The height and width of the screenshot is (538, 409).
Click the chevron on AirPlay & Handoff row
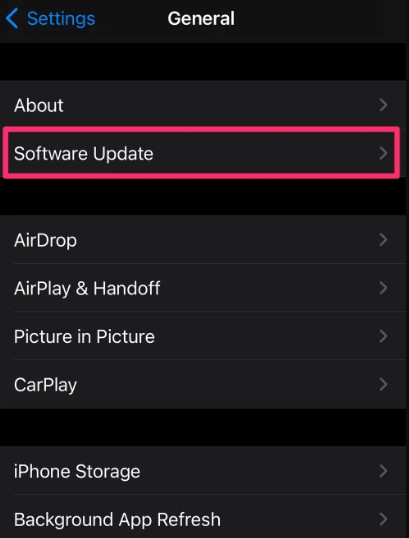click(x=383, y=288)
